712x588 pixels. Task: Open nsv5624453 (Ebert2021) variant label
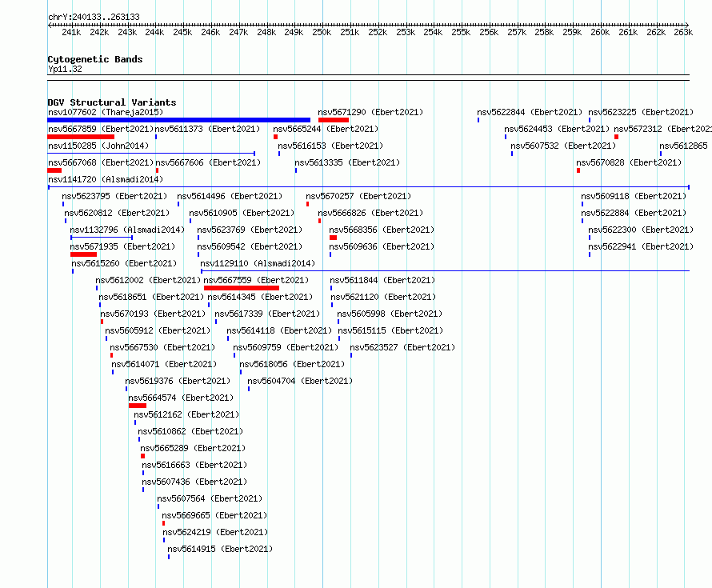pyautogui.click(x=557, y=129)
